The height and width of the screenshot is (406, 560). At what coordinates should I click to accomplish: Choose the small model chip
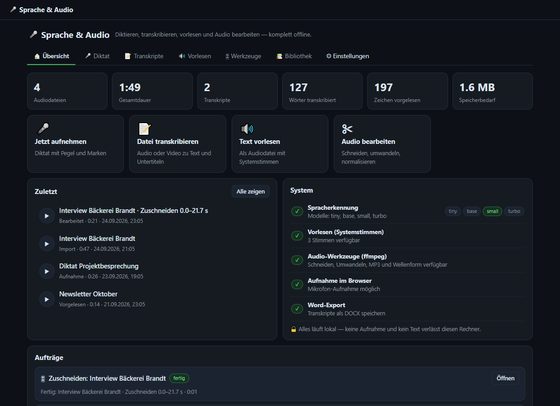(492, 211)
